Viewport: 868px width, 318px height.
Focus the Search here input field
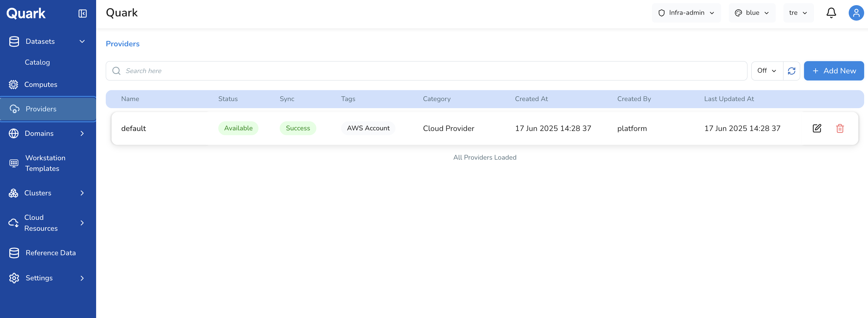click(426, 71)
